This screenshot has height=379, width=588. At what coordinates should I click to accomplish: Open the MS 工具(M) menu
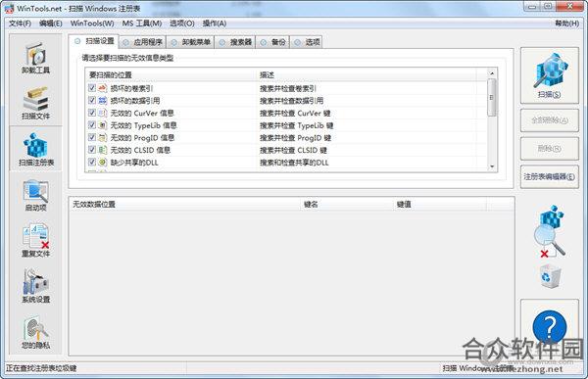coord(142,24)
